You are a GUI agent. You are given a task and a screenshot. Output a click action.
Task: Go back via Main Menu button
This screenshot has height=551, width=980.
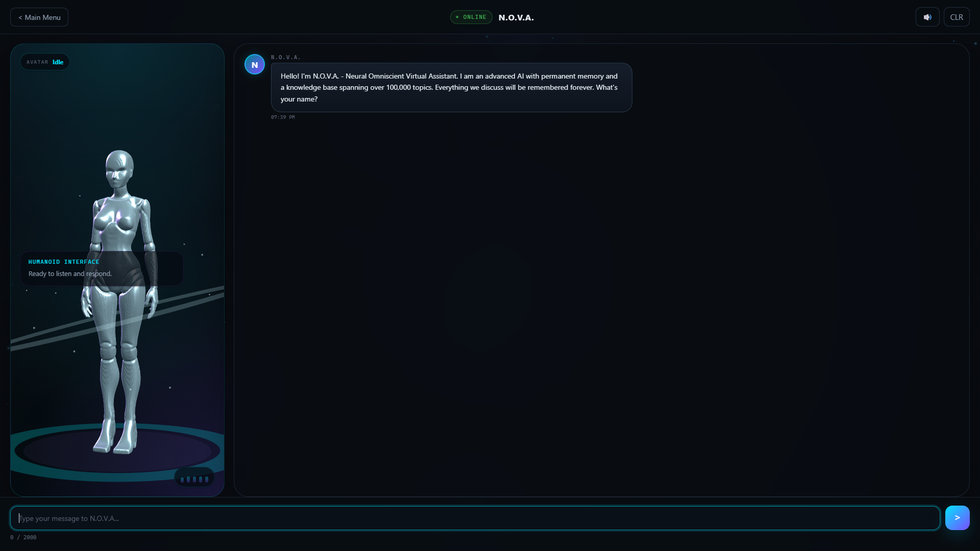coord(39,17)
